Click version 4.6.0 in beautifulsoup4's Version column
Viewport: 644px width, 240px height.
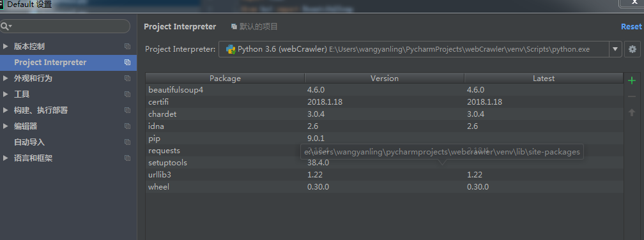pyautogui.click(x=316, y=90)
